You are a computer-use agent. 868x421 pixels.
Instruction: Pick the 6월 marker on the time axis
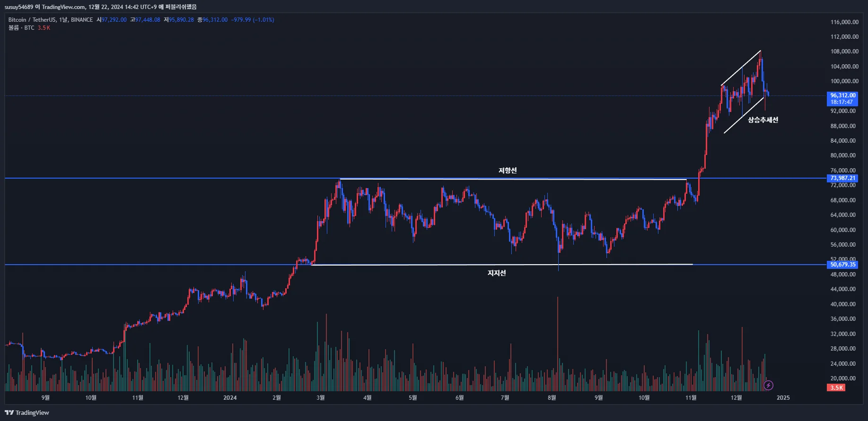pyautogui.click(x=459, y=398)
